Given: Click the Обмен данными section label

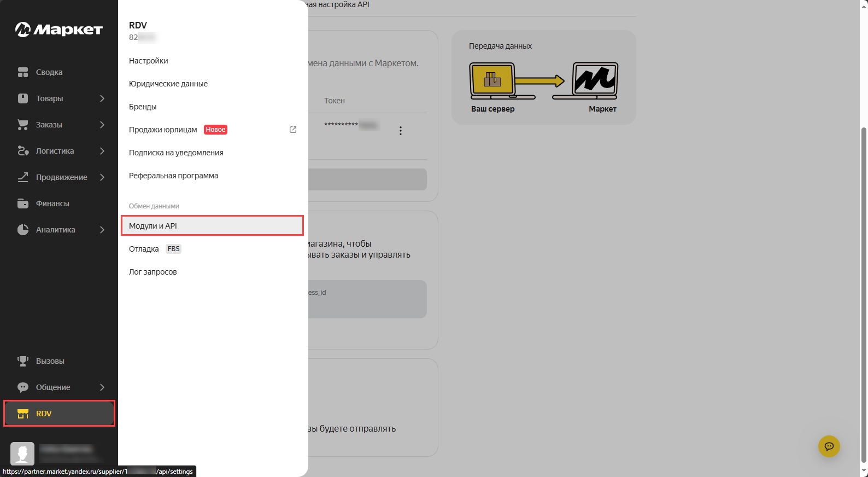Looking at the screenshot, I should [x=154, y=206].
